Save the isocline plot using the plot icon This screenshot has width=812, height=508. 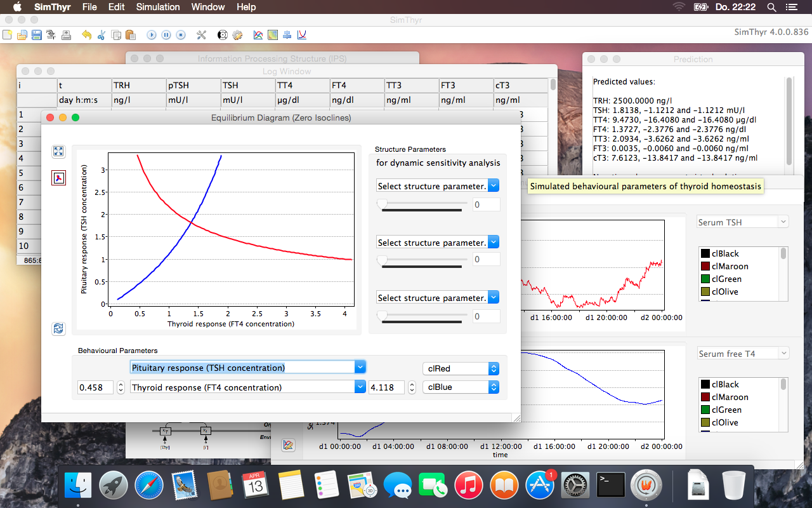click(58, 178)
